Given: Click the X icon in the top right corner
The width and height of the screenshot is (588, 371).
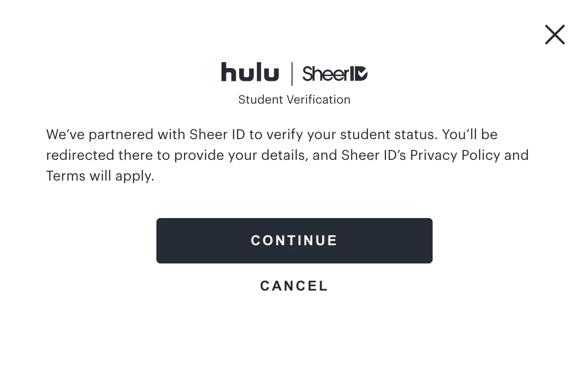Looking at the screenshot, I should (x=554, y=35).
